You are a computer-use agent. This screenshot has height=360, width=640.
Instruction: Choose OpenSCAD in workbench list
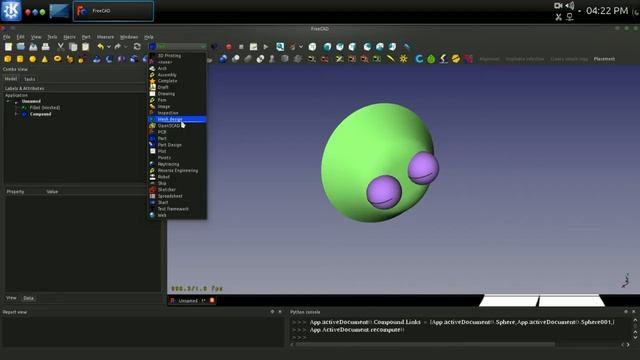[177, 126]
